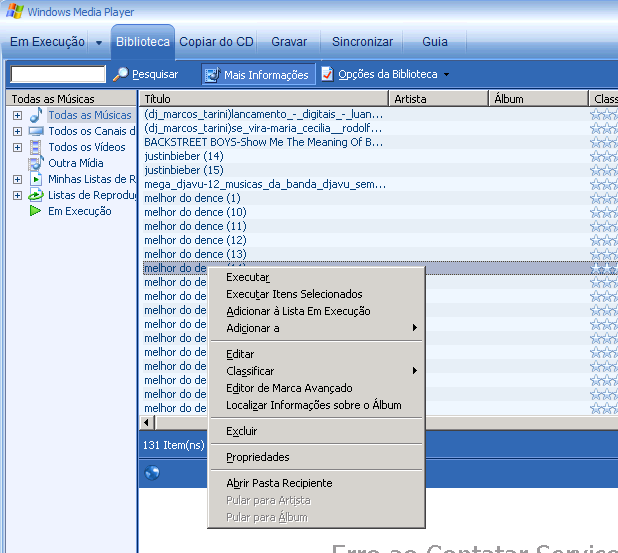The height and width of the screenshot is (553, 618).
Task: Expand the Todas as Músicas tree node
Action: [17, 115]
